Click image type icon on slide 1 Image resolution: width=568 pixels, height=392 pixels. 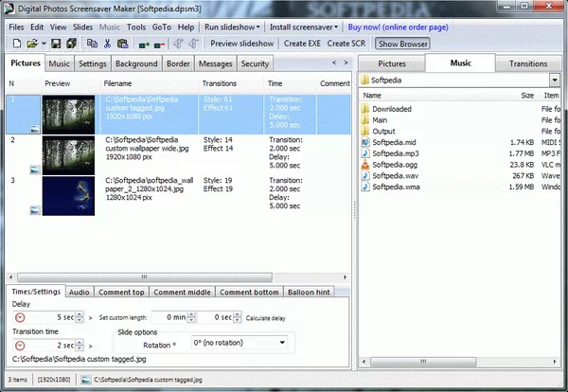(35, 129)
